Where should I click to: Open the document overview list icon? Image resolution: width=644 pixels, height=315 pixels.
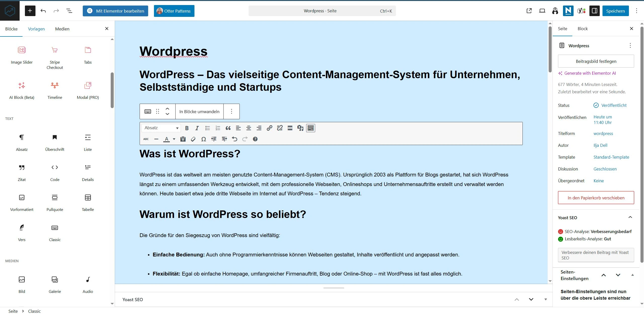[x=69, y=11]
